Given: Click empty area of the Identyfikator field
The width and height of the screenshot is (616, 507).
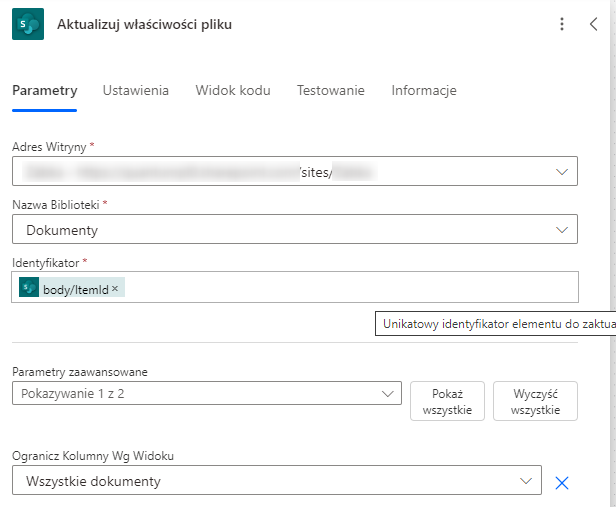Looking at the screenshot, I should point(350,288).
